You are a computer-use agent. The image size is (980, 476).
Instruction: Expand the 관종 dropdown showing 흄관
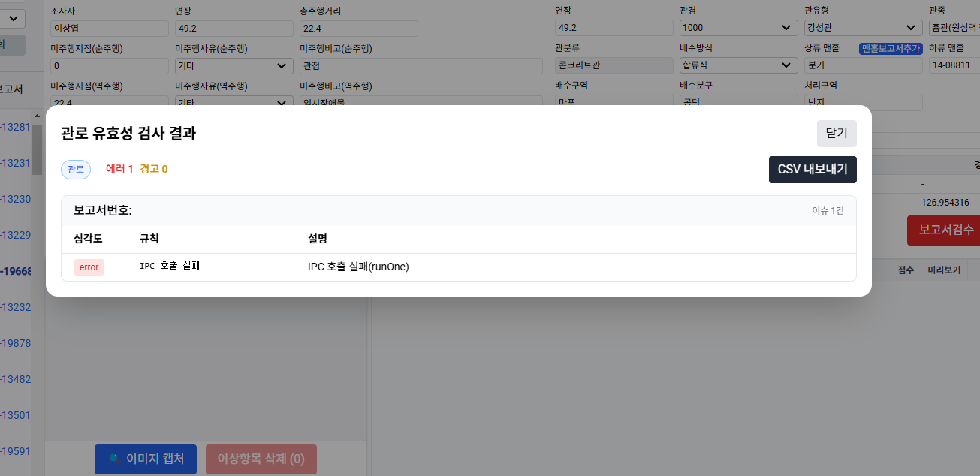954,28
